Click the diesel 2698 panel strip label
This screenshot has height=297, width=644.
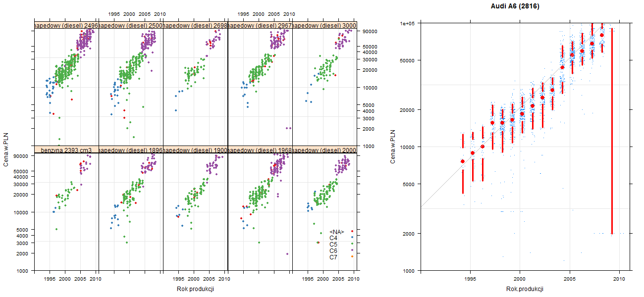195,25
